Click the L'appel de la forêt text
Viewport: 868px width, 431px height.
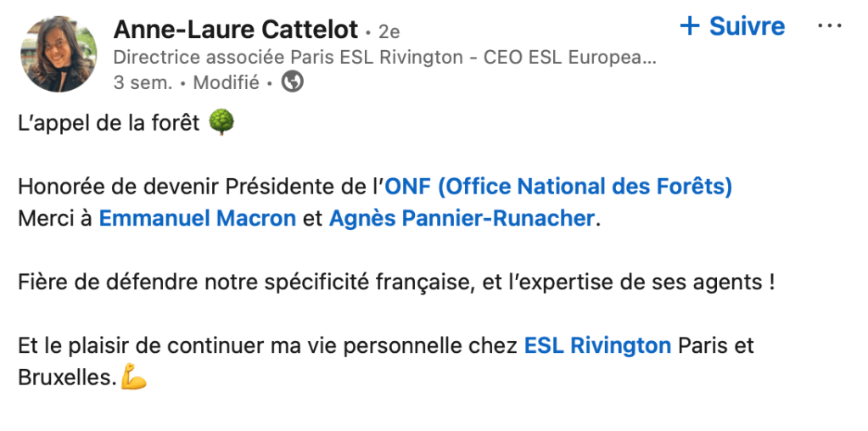[x=109, y=123]
